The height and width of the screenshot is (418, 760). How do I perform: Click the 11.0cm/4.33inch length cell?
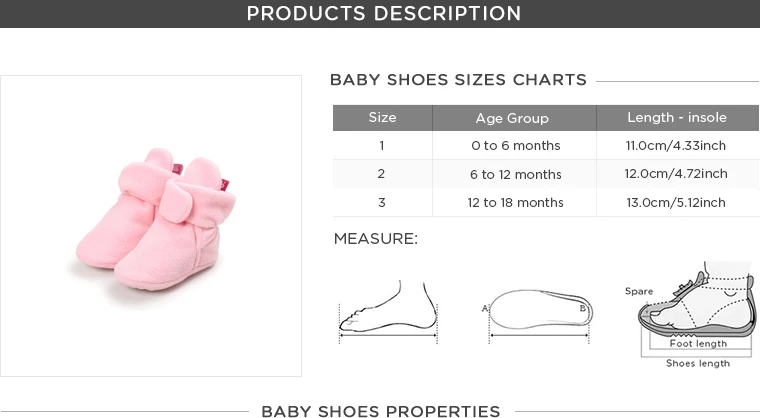(676, 146)
